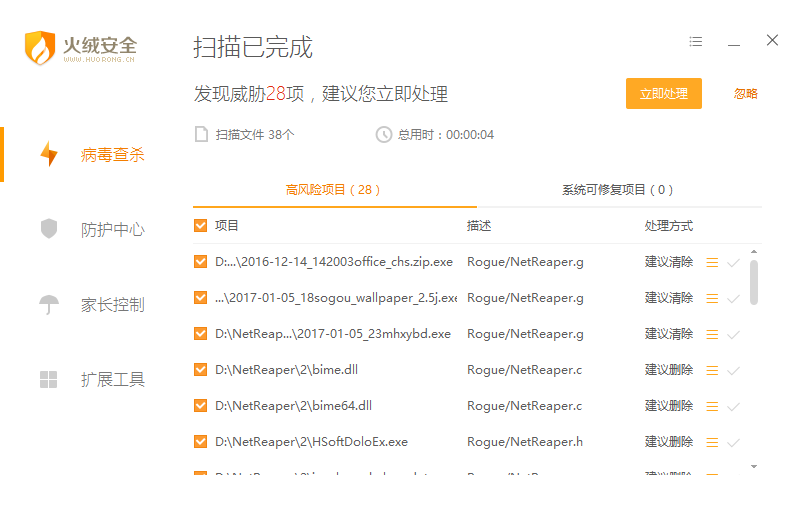Click the virus scan lightning icon
Image resolution: width=800 pixels, height=515 pixels.
pyautogui.click(x=48, y=154)
